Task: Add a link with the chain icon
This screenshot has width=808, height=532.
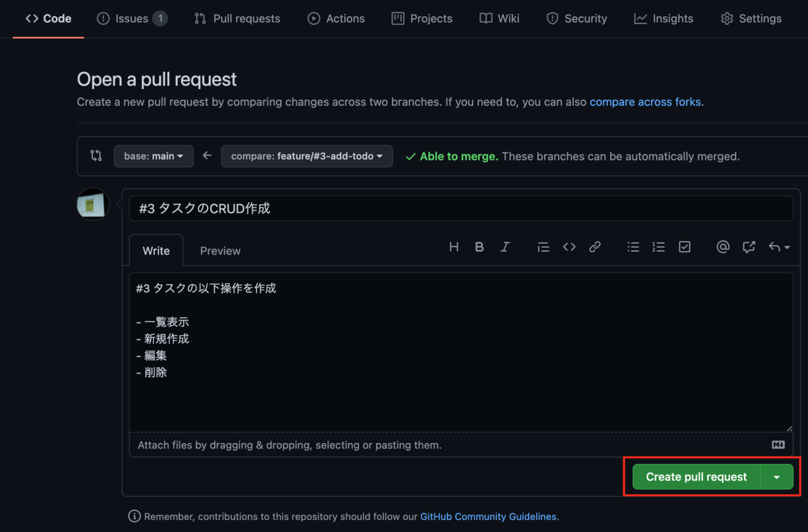Action: 595,247
